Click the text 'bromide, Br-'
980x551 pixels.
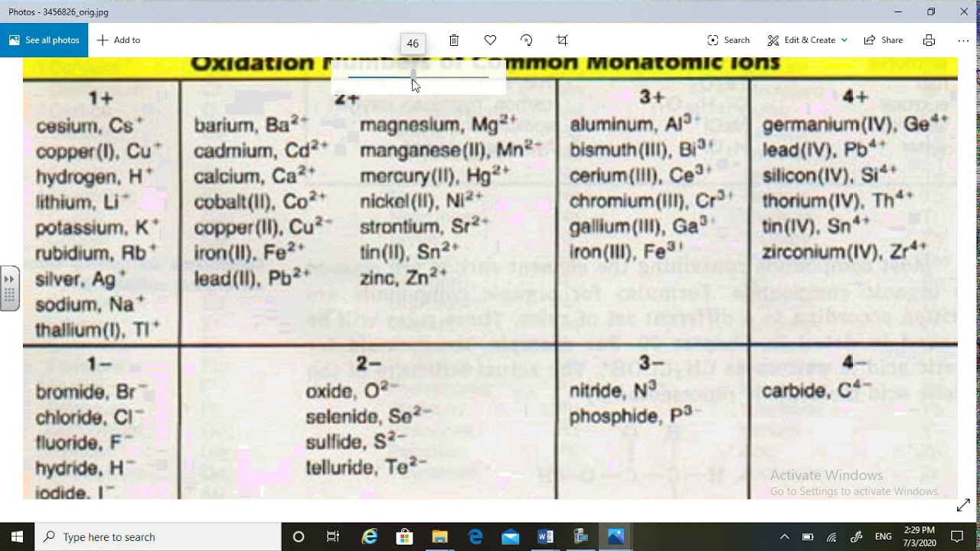click(x=90, y=392)
